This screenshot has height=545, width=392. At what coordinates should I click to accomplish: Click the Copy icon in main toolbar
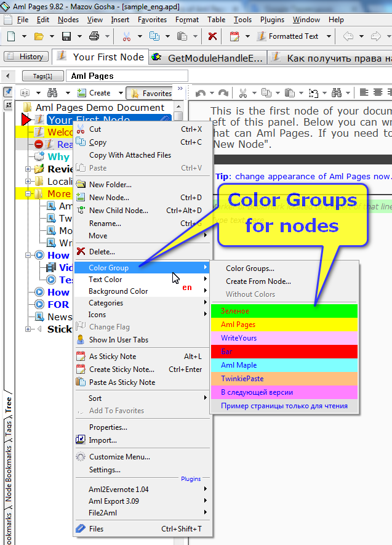point(154,36)
